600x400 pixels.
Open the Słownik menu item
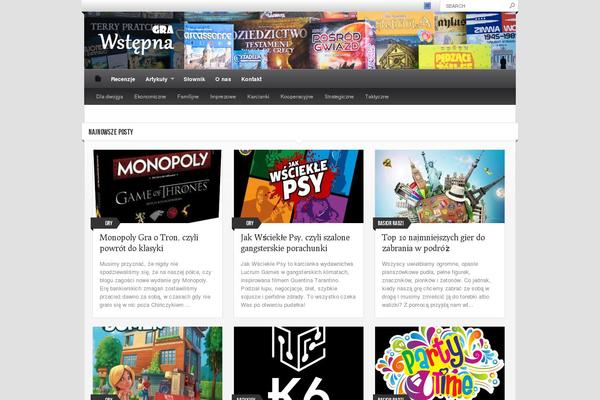194,79
